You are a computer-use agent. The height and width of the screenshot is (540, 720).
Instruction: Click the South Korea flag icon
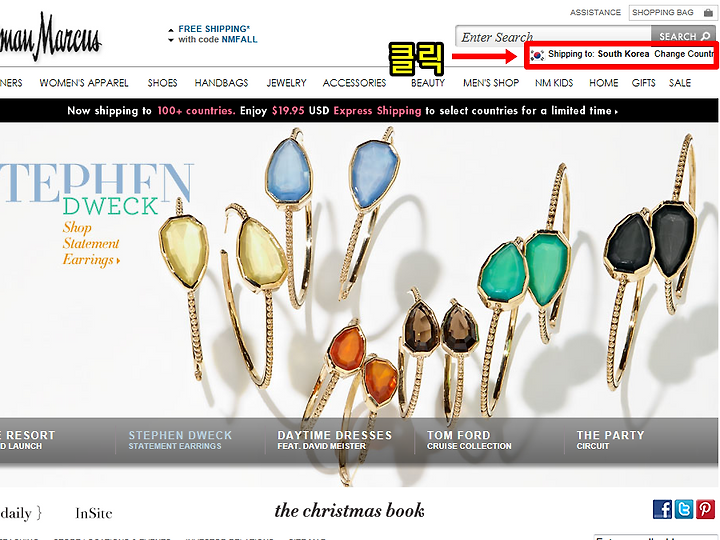coord(537,55)
